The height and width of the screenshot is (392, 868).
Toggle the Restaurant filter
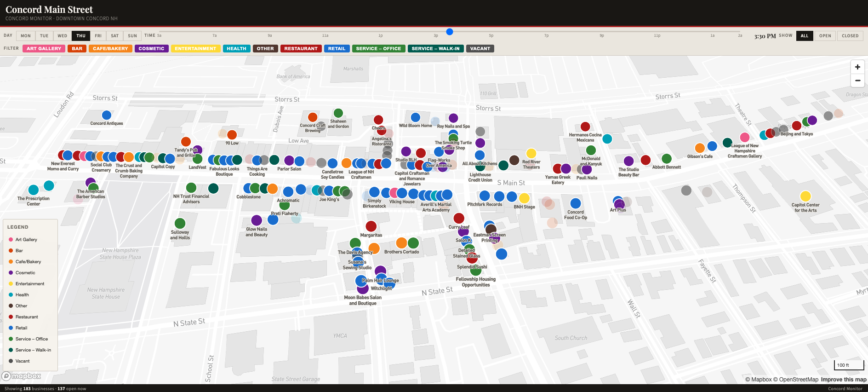pyautogui.click(x=301, y=48)
